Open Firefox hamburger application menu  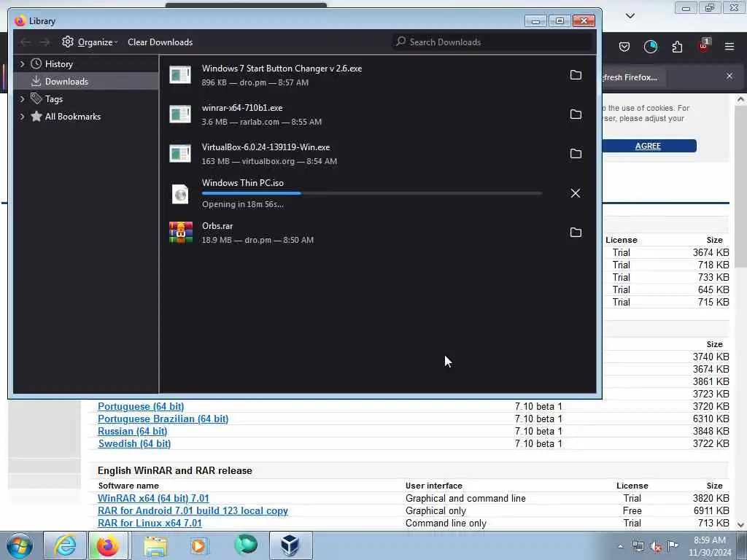729,47
